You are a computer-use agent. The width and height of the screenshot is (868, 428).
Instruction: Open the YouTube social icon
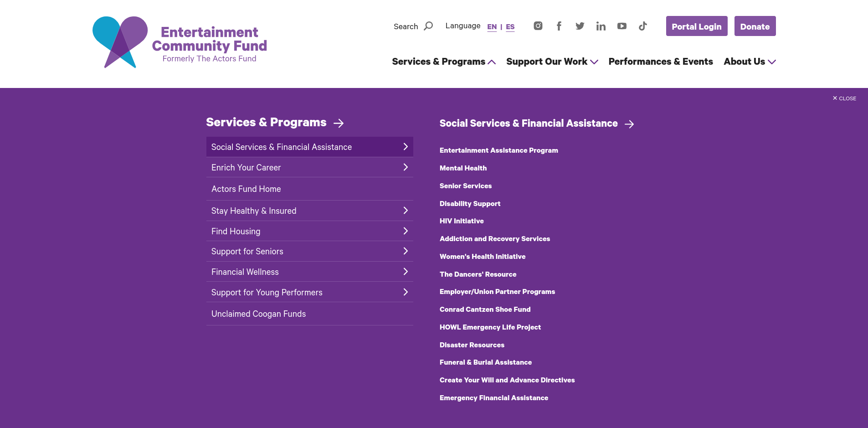point(622,26)
